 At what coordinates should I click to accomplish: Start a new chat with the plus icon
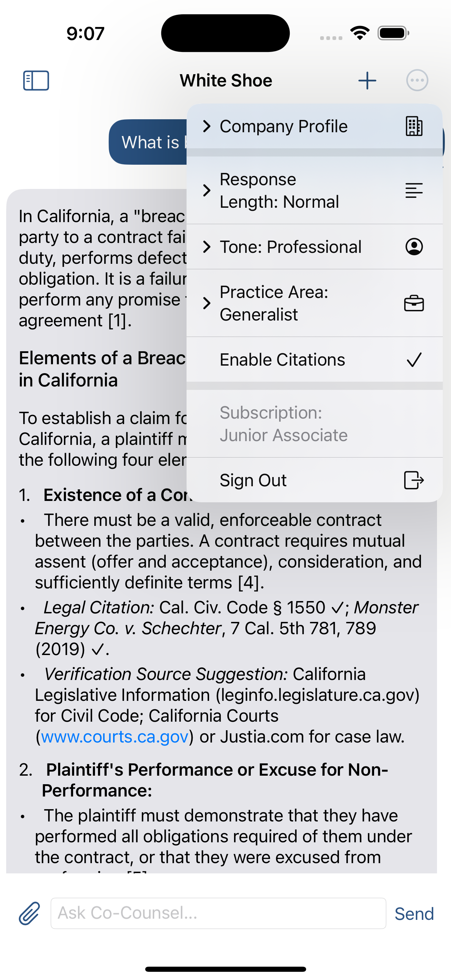[367, 80]
